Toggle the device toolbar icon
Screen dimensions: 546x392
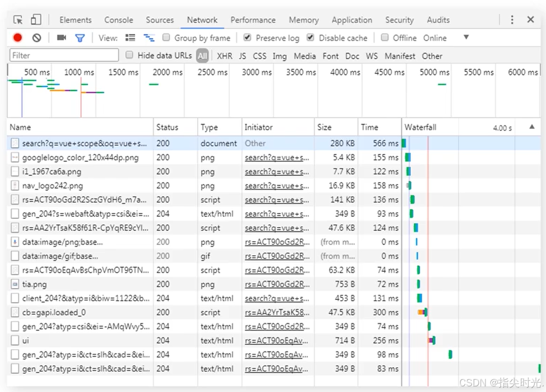click(36, 20)
